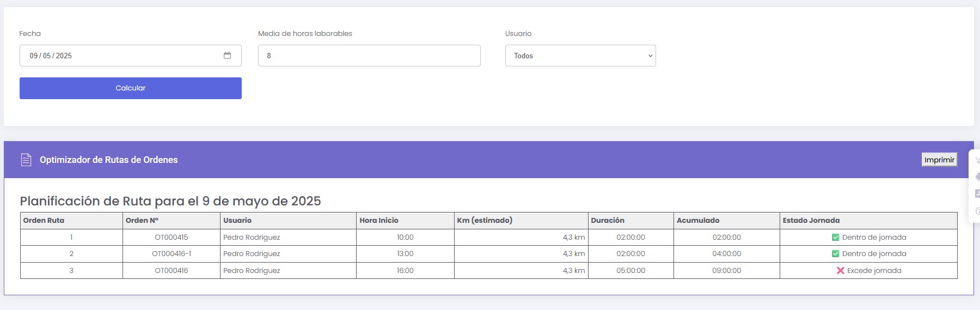Click the Planificación de Ruta heading
The image size is (980, 310).
170,201
